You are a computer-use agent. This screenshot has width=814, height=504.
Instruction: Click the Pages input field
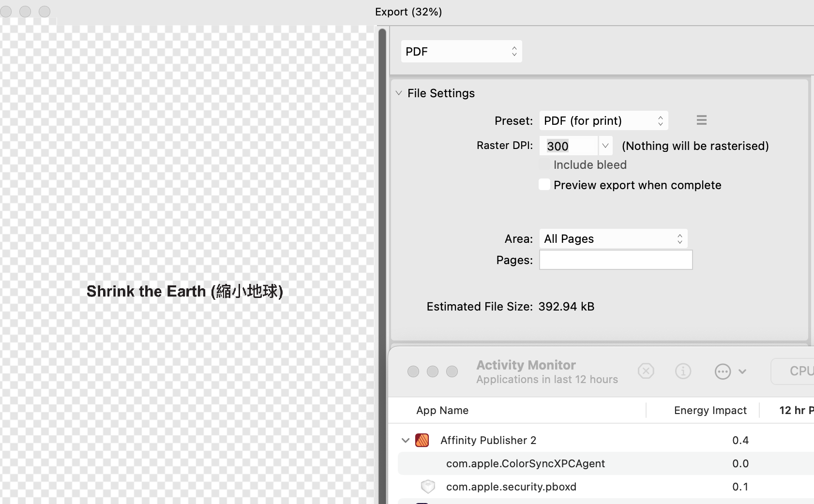[616, 260]
